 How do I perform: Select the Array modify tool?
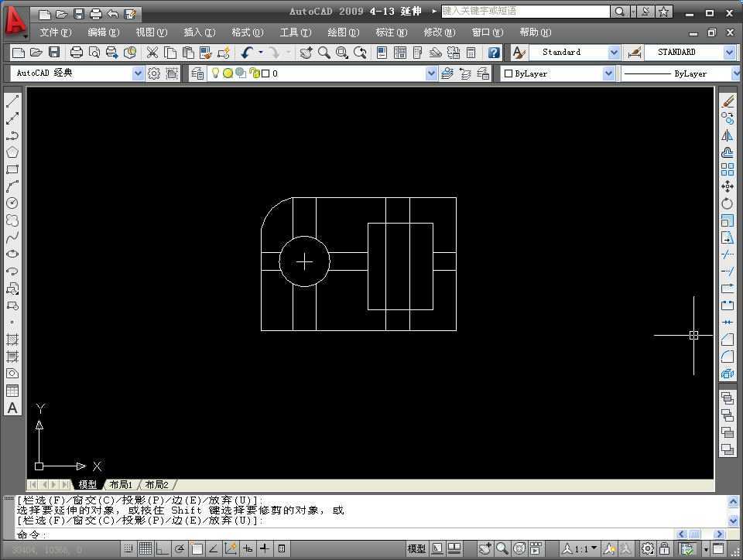(728, 169)
